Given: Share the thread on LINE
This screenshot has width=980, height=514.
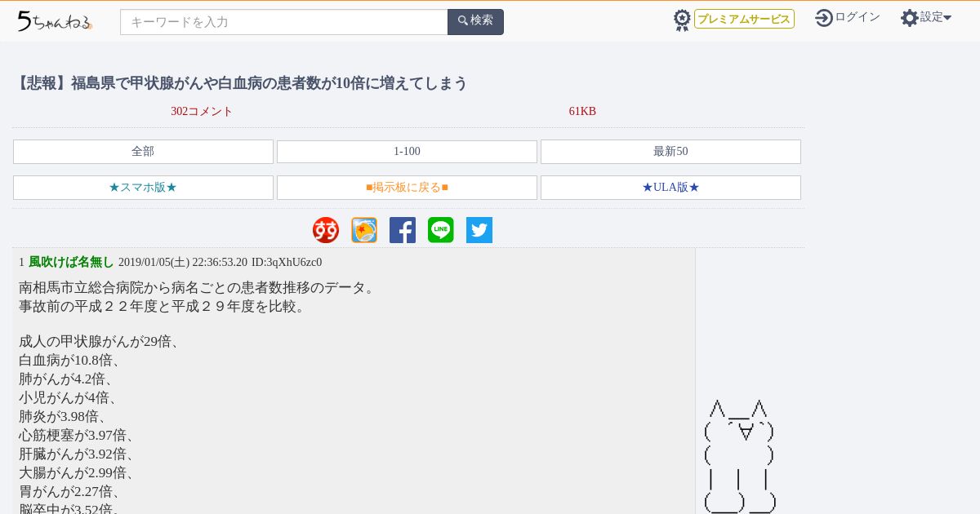Looking at the screenshot, I should click(x=441, y=230).
